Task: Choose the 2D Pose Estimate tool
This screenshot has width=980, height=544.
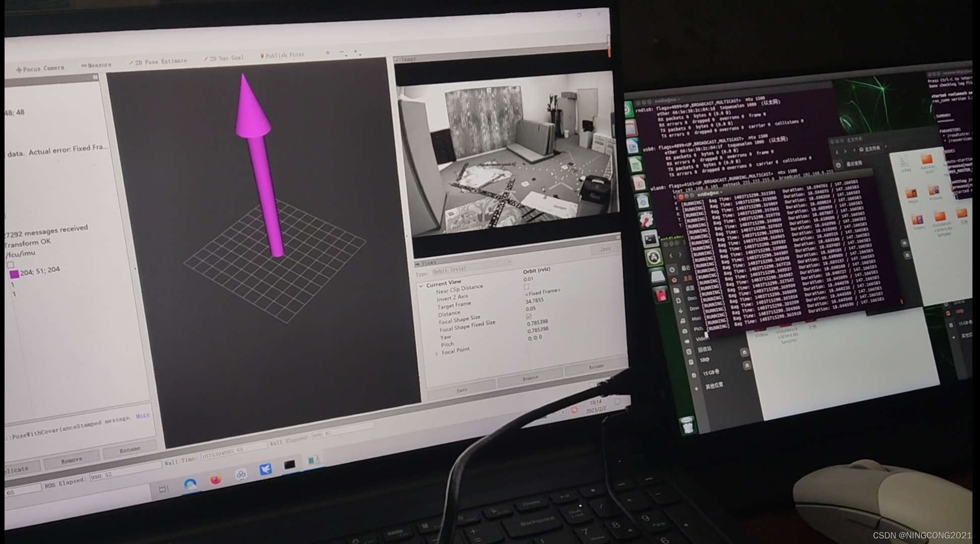Action: [x=158, y=61]
